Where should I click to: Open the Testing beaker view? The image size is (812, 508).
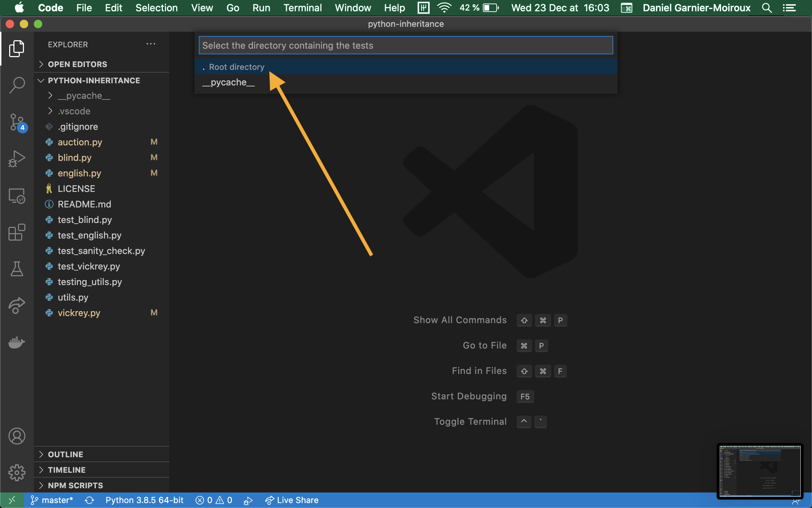(17, 269)
